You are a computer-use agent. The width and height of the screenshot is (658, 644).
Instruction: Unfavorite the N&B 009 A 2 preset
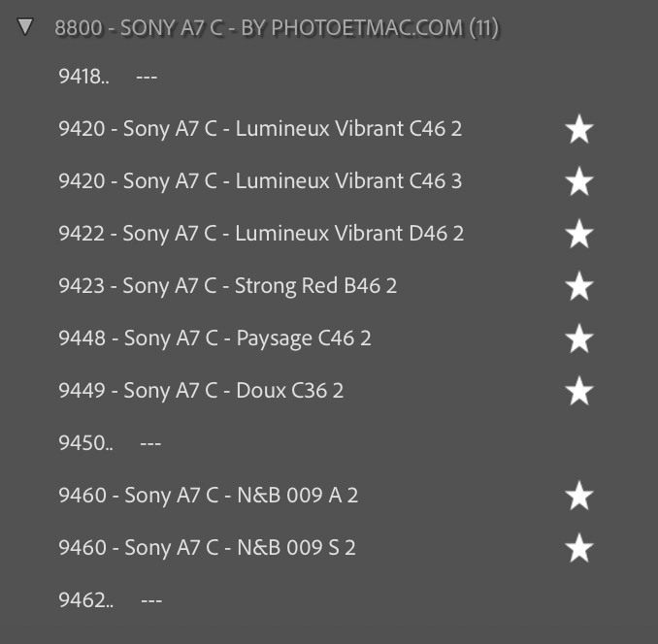click(x=579, y=496)
